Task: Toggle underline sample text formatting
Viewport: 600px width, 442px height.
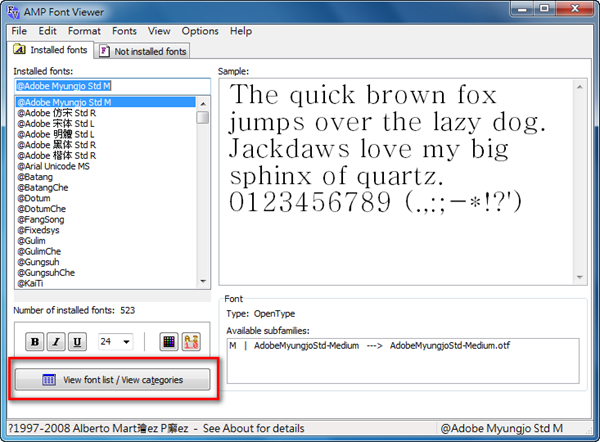Action: [x=77, y=342]
